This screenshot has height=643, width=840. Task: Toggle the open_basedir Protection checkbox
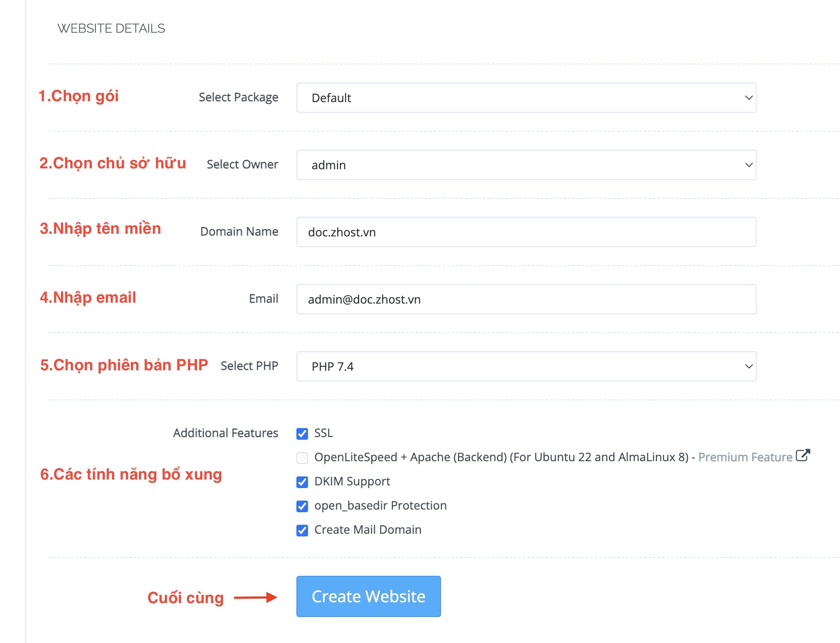(302, 506)
